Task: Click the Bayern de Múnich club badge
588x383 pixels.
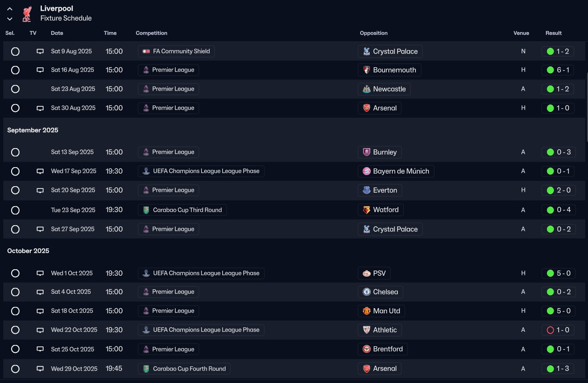Action: point(367,171)
